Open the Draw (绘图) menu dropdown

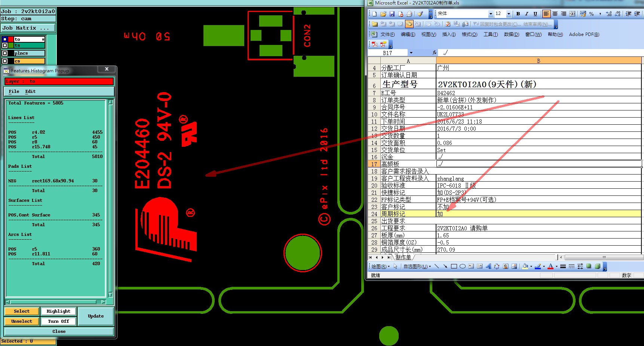tap(381, 266)
